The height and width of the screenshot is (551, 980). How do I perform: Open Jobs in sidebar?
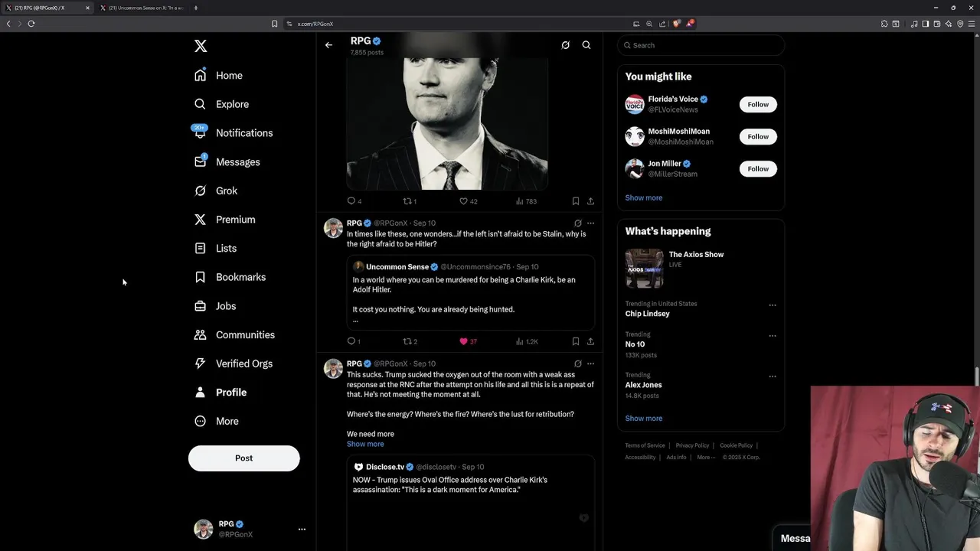[x=215, y=306]
